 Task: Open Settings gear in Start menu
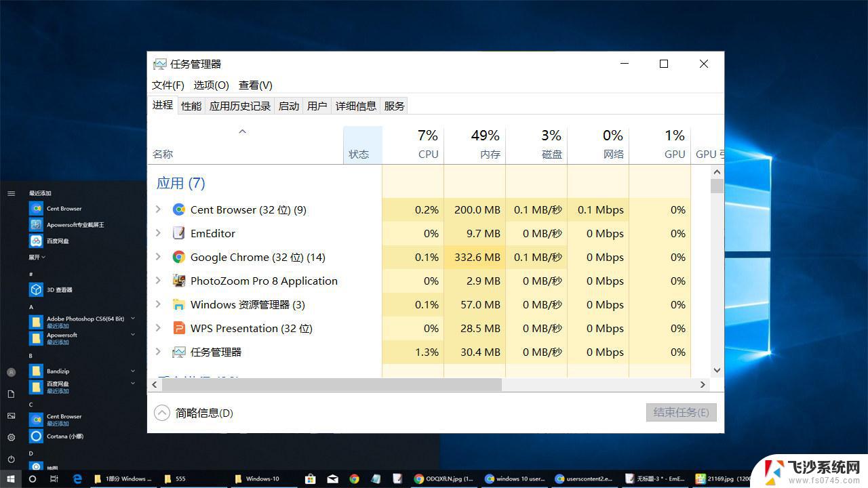11,437
